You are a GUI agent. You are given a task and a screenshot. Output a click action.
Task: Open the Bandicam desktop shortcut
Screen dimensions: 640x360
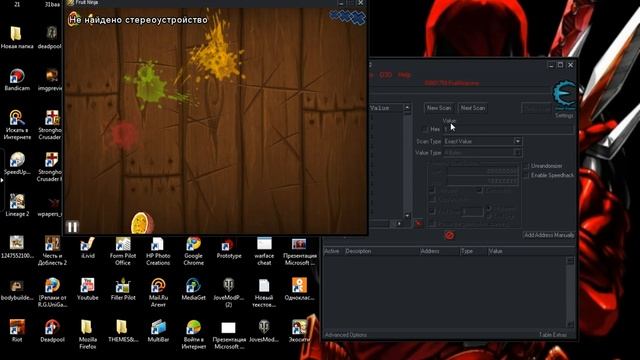(17, 80)
